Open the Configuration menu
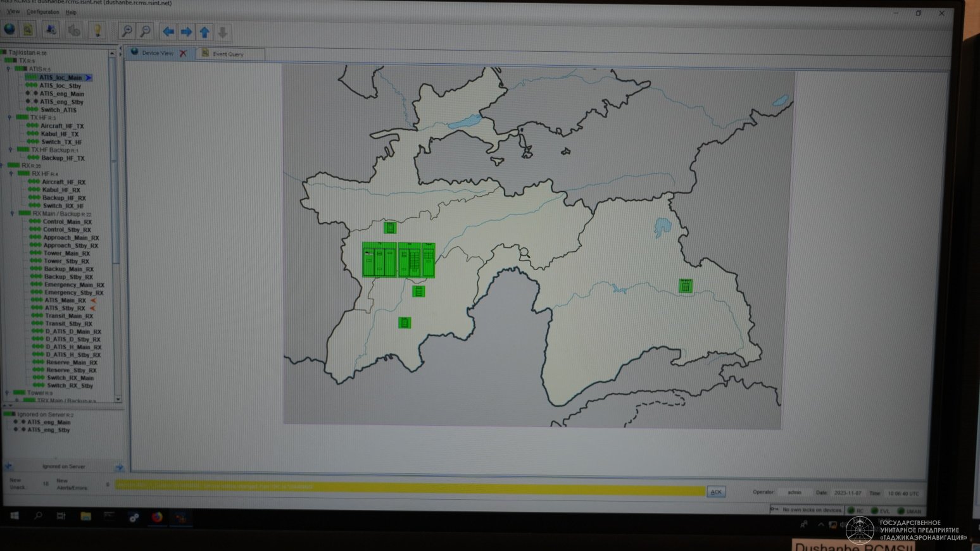 43,12
